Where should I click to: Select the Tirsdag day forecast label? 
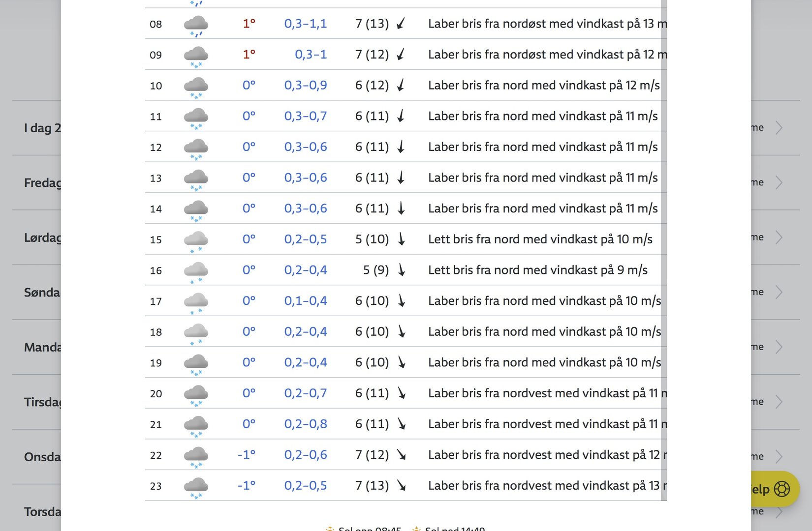pyautogui.click(x=43, y=402)
